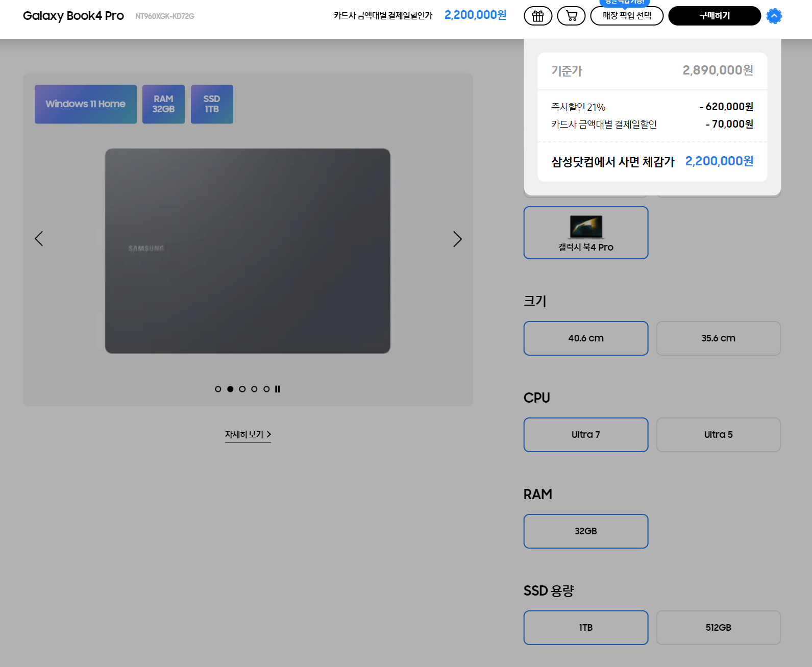Show previous product image arrow
Viewport: 812px width, 667px height.
pyautogui.click(x=39, y=238)
